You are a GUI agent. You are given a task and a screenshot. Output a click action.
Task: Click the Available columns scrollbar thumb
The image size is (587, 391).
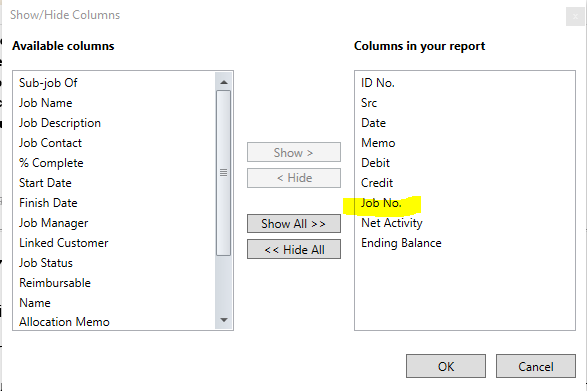tap(223, 173)
